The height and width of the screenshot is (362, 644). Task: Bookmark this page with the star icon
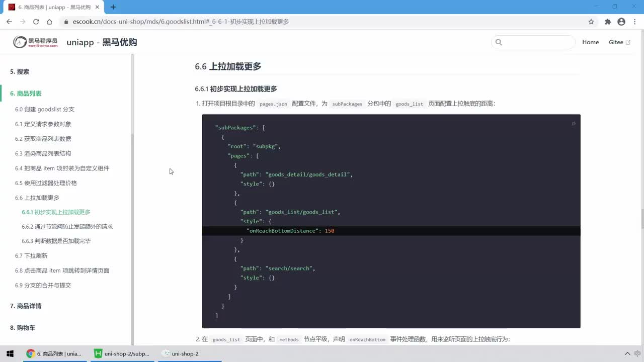pos(591,22)
